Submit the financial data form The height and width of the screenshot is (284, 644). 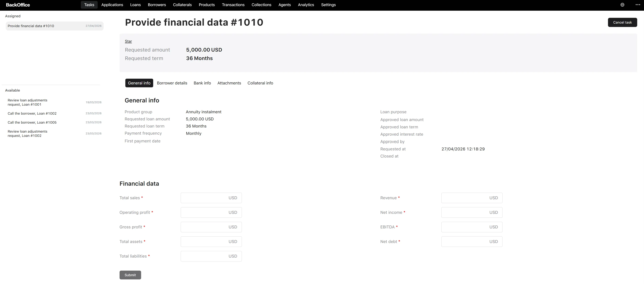coord(130,275)
